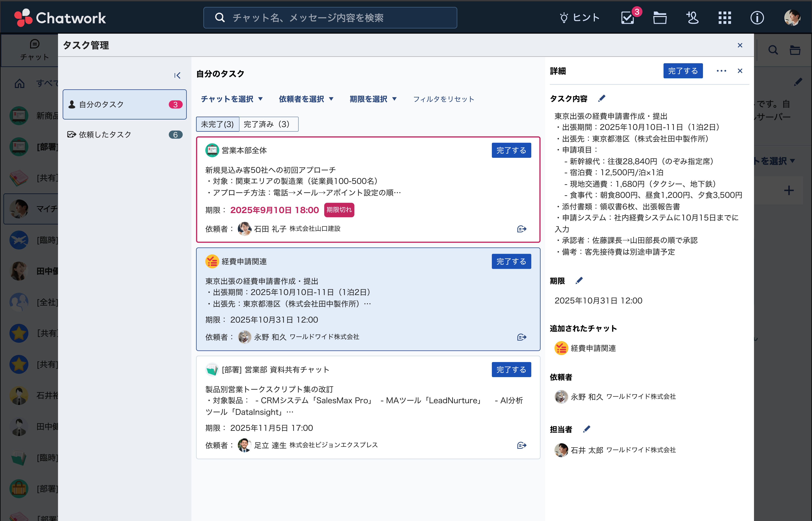Open the apps grid icon in the header
812x521 pixels.
click(x=724, y=18)
